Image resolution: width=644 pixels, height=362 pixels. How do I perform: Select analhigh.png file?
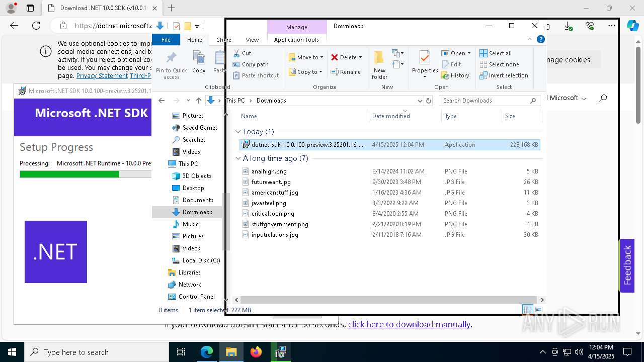(390, 171)
